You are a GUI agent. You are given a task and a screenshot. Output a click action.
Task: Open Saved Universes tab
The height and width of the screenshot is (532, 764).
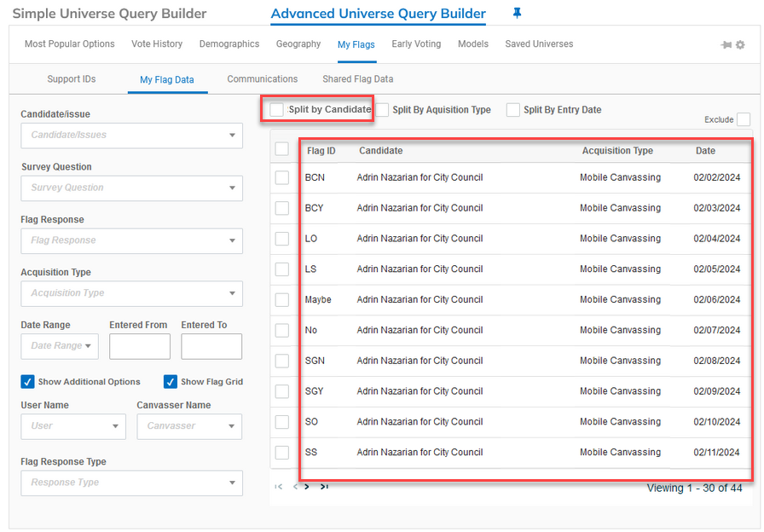point(539,43)
